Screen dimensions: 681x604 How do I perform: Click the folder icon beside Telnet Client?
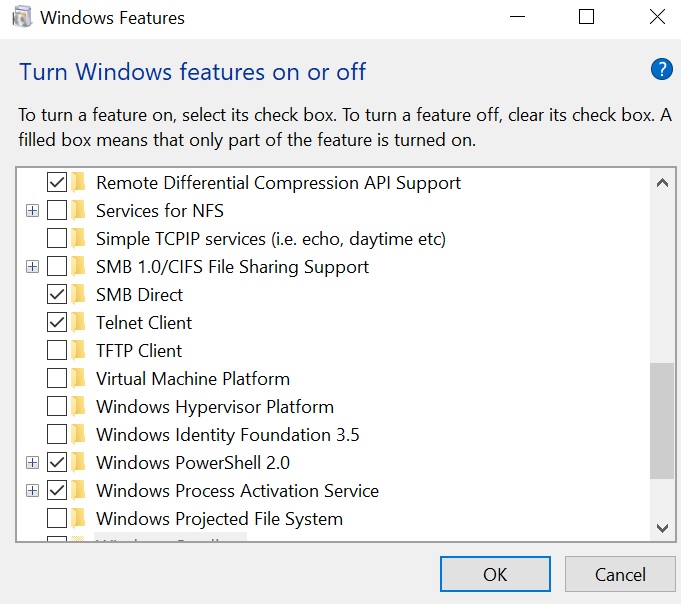[79, 323]
